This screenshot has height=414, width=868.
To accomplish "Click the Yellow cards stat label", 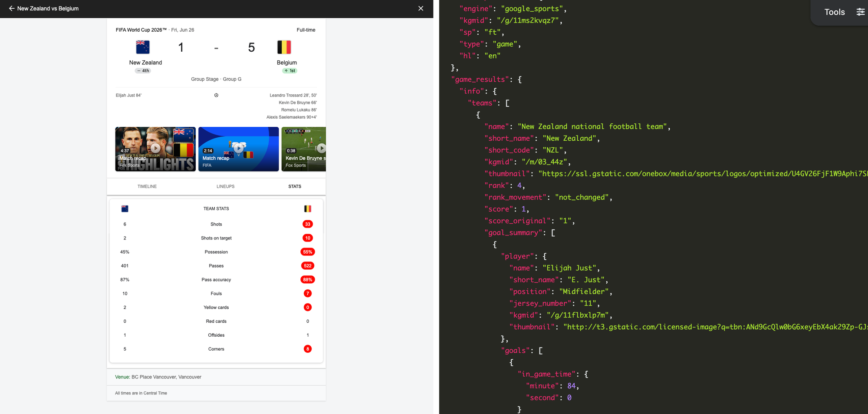I will point(216,308).
